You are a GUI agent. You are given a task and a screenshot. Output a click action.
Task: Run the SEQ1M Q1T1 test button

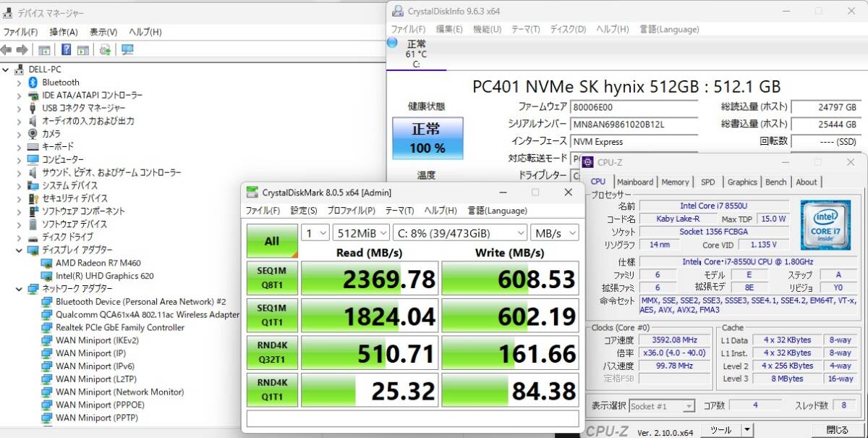tap(272, 316)
